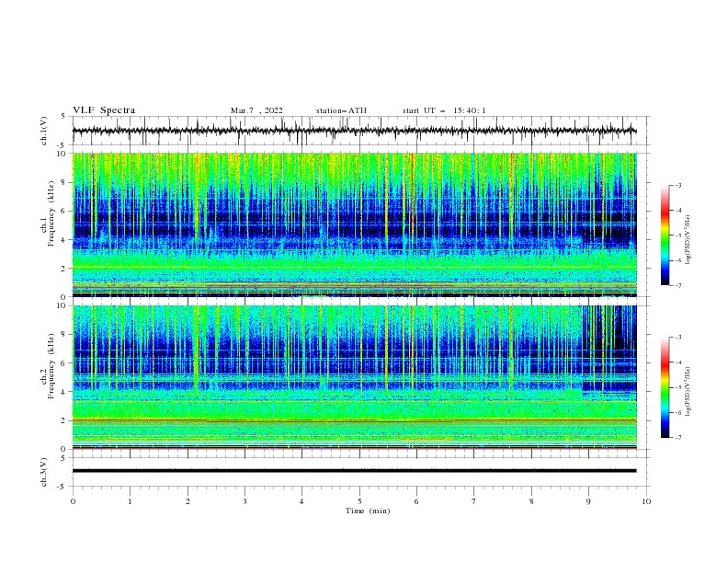Click time-axis tick label "7"

(474, 501)
